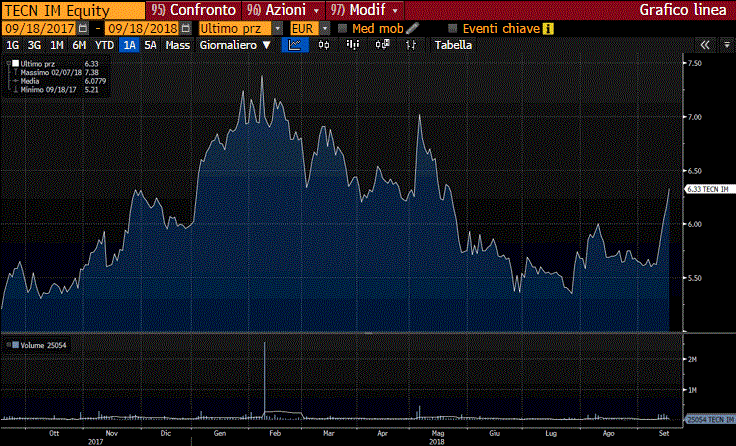Open the Giornaliero periodicity dropdown
The height and width of the screenshot is (446, 736).
tap(235, 45)
